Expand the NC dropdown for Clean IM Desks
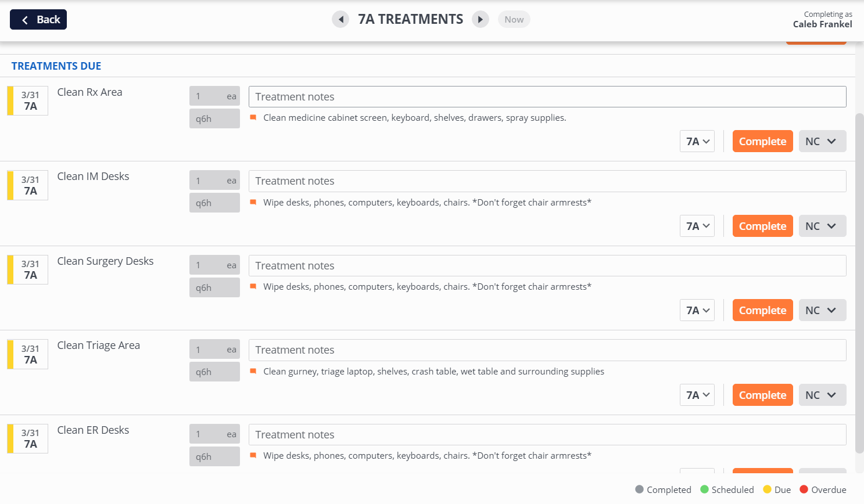The image size is (864, 504). pos(822,226)
